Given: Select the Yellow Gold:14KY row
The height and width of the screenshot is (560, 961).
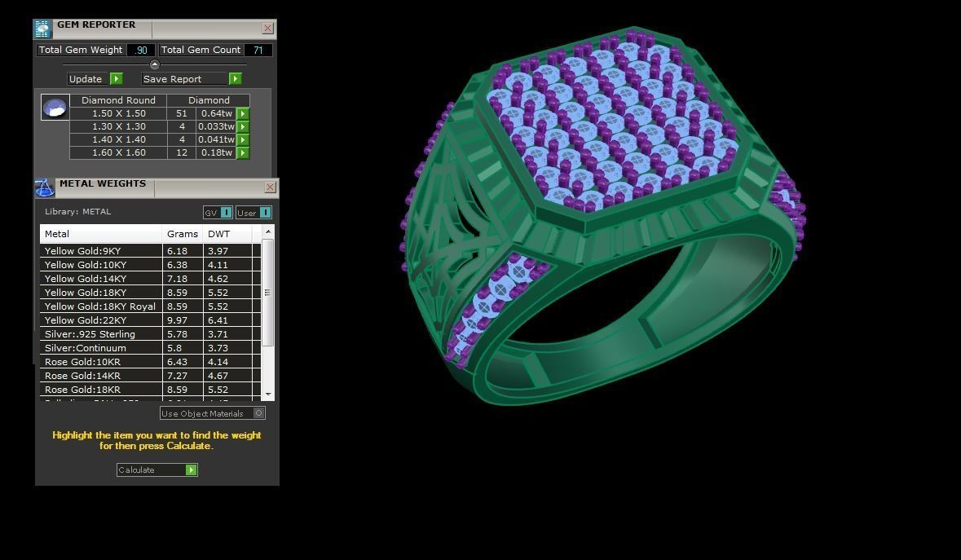Looking at the screenshot, I should [x=150, y=279].
